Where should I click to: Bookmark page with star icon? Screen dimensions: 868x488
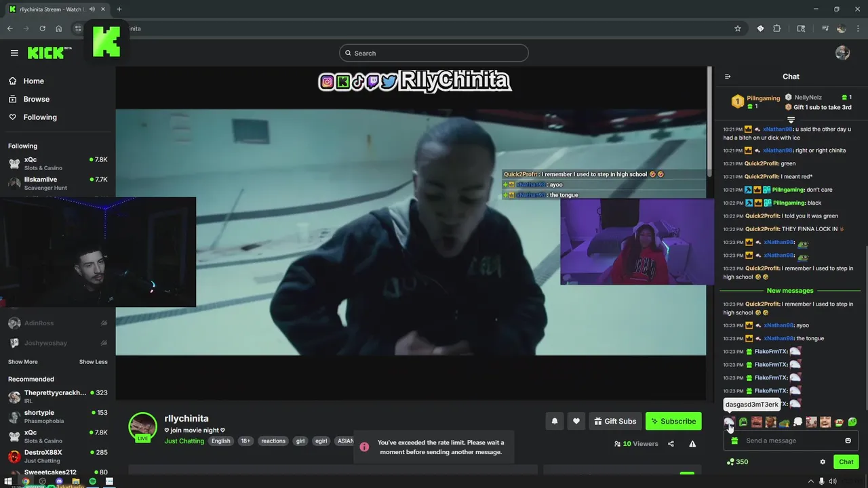(738, 28)
